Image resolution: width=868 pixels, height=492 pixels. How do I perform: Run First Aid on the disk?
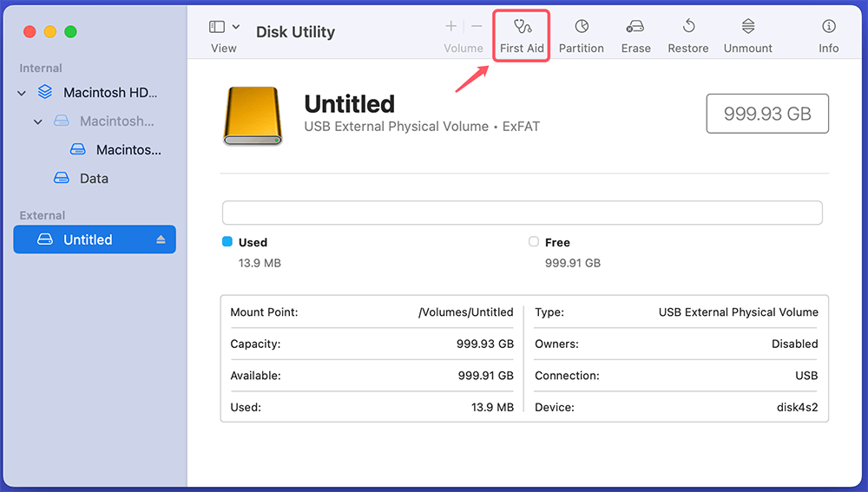tap(522, 36)
